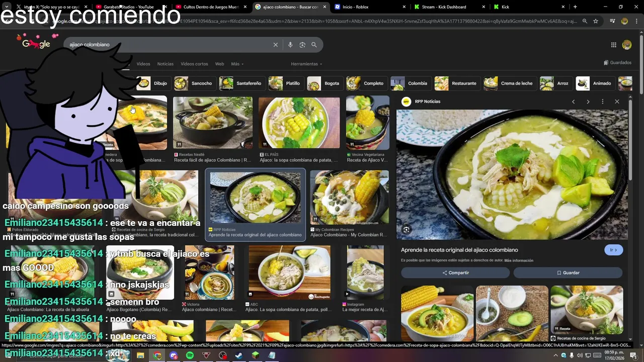Open the taskbar volume control
The height and width of the screenshot is (362, 644).
pyautogui.click(x=580, y=355)
